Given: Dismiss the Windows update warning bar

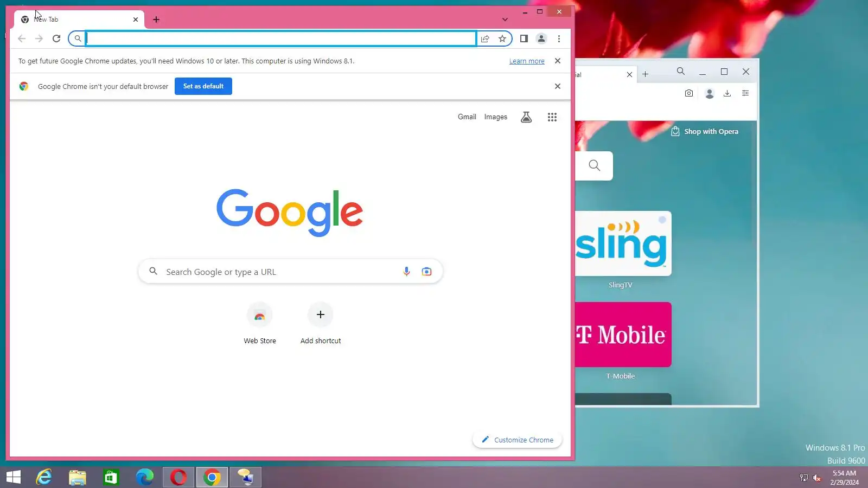Looking at the screenshot, I should point(558,61).
